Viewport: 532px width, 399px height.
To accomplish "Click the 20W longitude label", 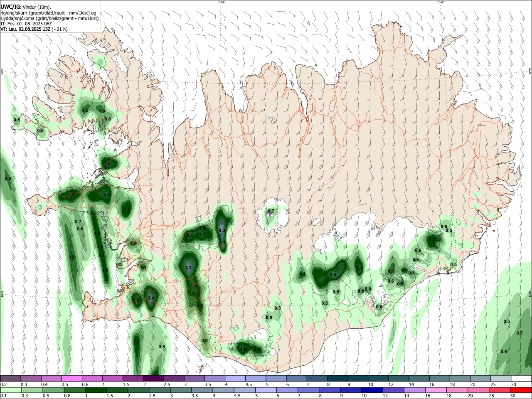I will [x=221, y=2].
